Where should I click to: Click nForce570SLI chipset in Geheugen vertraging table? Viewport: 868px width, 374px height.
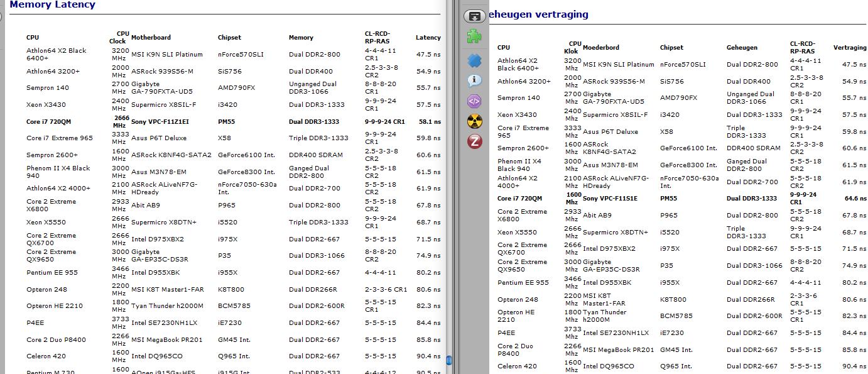tap(683, 65)
